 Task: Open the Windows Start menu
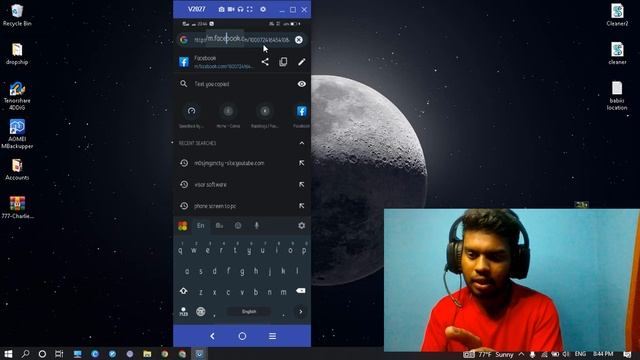tap(8, 354)
